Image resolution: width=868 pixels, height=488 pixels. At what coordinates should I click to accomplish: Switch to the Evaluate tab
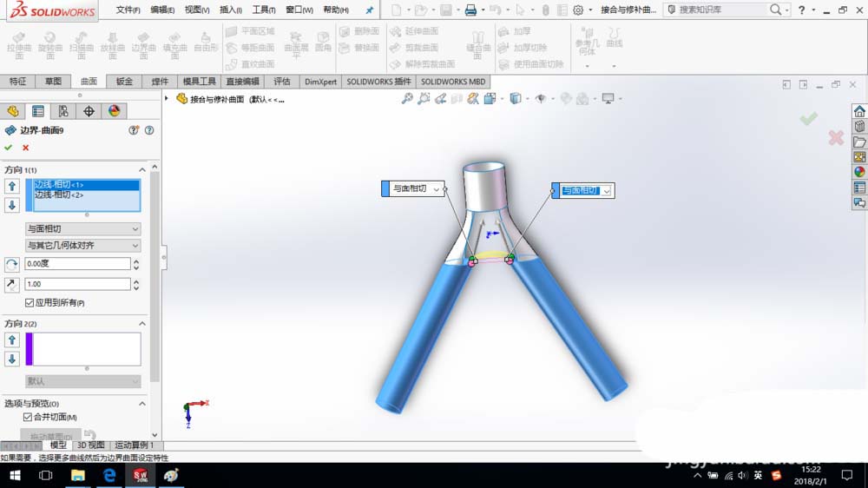(x=282, y=82)
